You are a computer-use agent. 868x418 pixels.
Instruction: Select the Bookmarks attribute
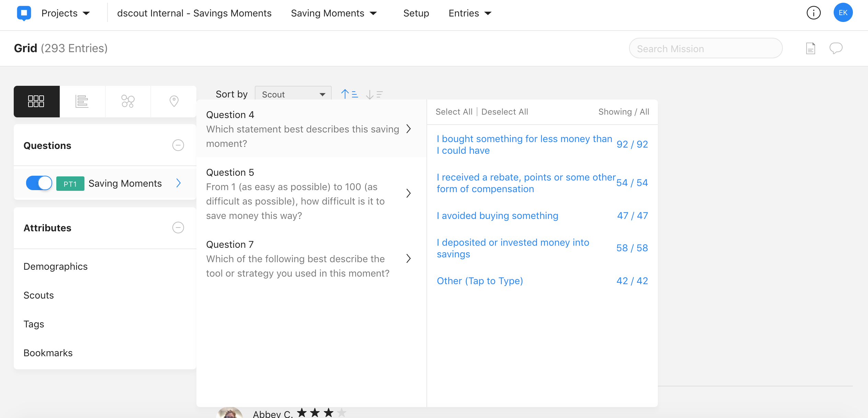(48, 353)
